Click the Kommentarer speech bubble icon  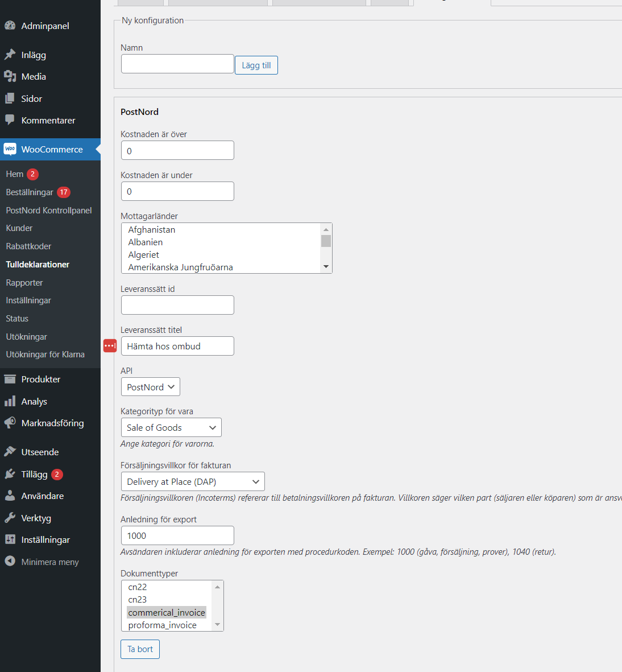tap(10, 121)
